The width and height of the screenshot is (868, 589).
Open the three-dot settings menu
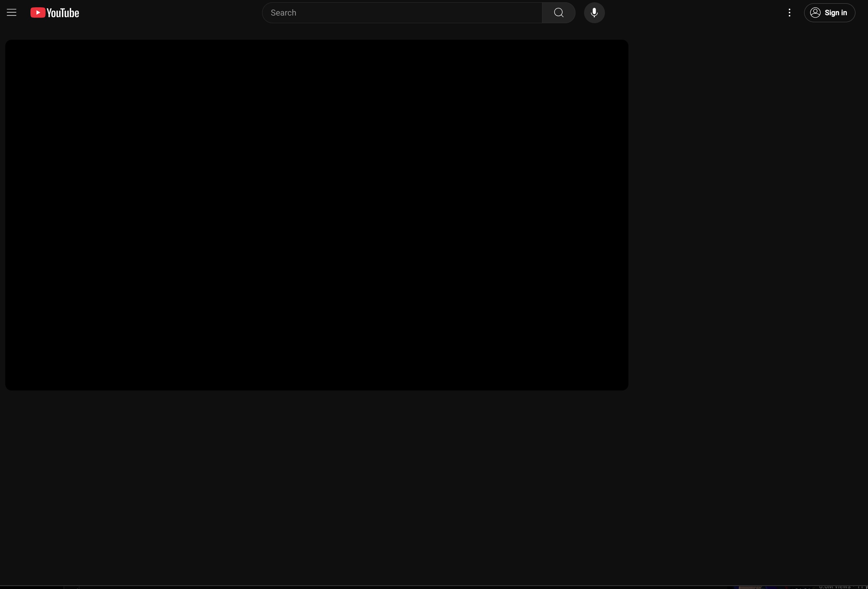click(789, 13)
